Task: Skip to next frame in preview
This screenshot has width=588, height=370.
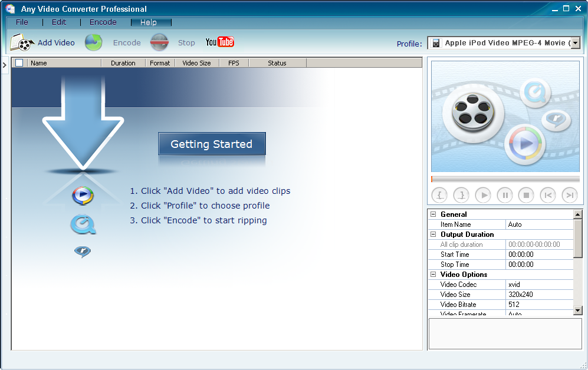Action: 570,195
